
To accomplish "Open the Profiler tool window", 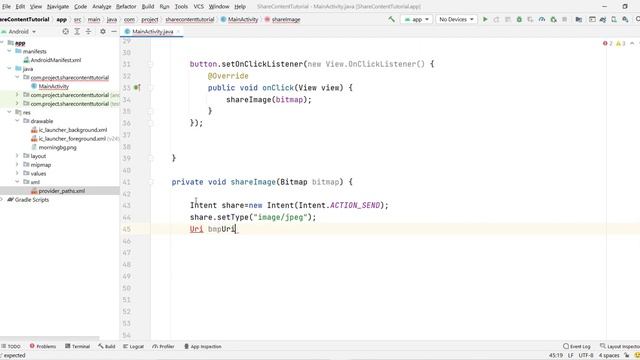I will click(x=163, y=346).
